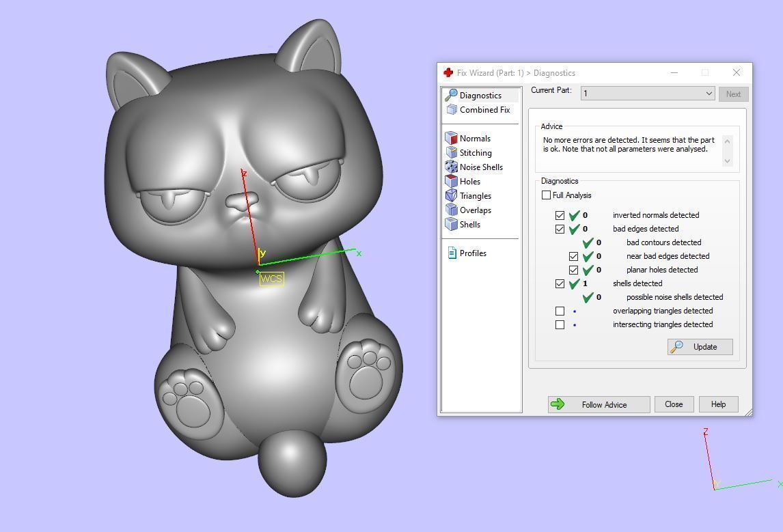The width and height of the screenshot is (783, 532).
Task: Open the Current Part dropdown
Action: 648,94
